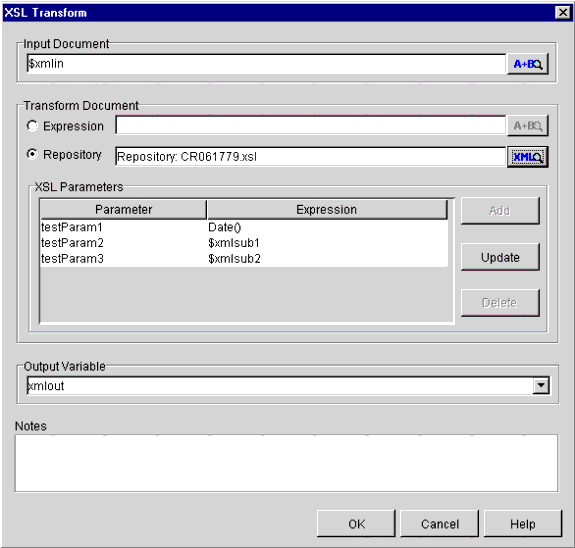Select the testParam1 row
575x548 pixels.
[x=244, y=227]
